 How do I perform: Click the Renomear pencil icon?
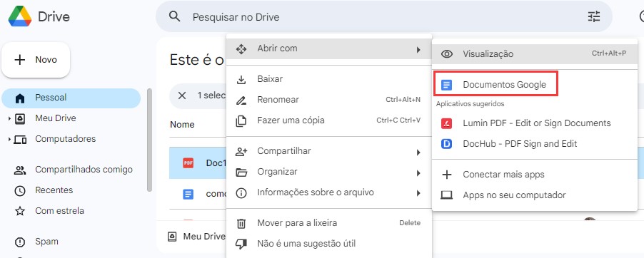[x=241, y=100]
